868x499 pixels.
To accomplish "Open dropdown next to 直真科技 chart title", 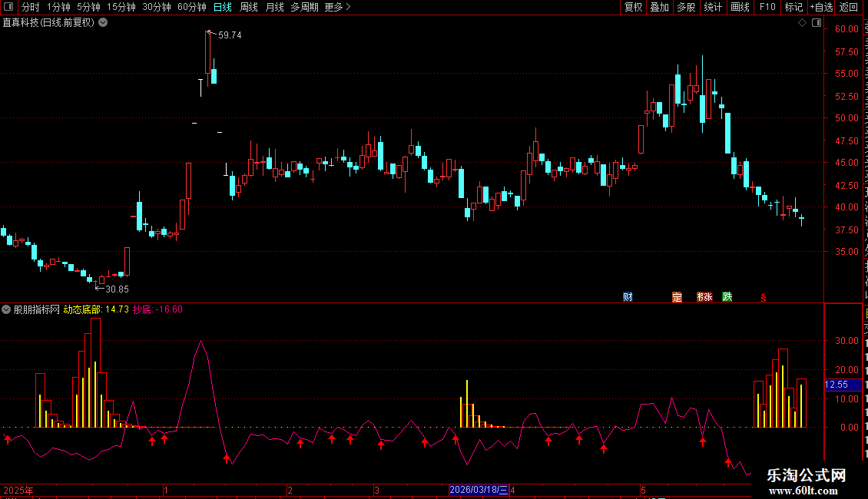I will click(x=103, y=23).
